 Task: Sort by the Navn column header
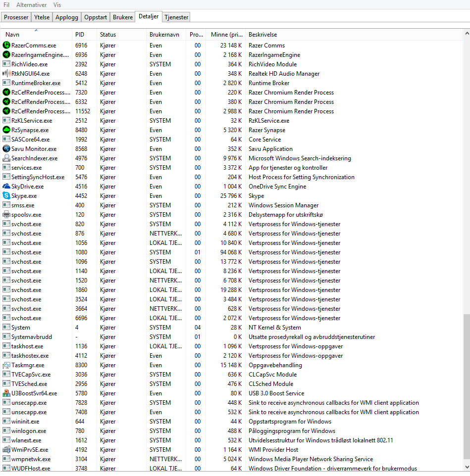pyautogui.click(x=36, y=35)
